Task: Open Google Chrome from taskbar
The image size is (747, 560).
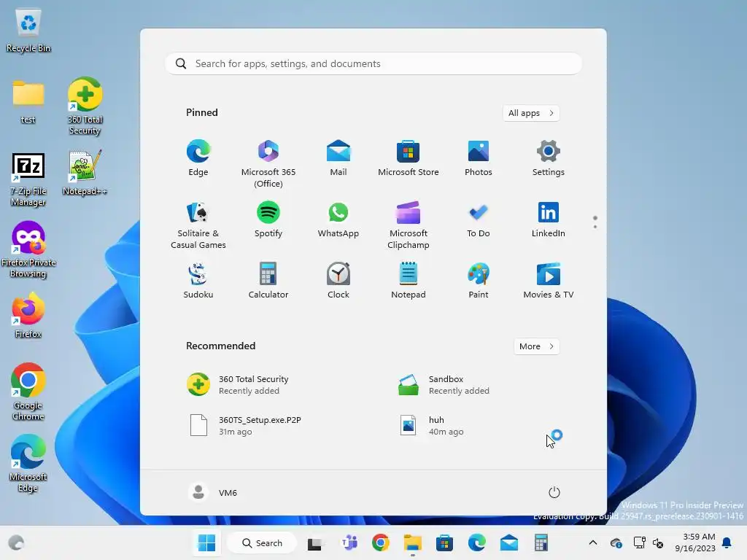Action: pos(381,542)
